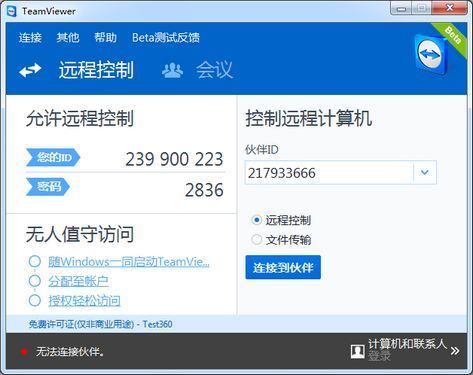Viewport: 473px width, 375px height.
Task: Open the partner ID dropdown arrow
Action: (425, 173)
